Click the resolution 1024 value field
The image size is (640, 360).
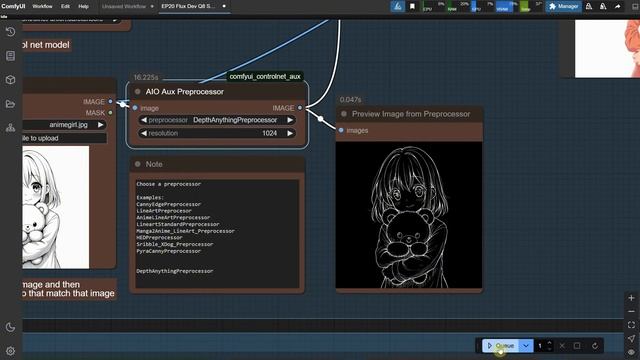pyautogui.click(x=217, y=133)
